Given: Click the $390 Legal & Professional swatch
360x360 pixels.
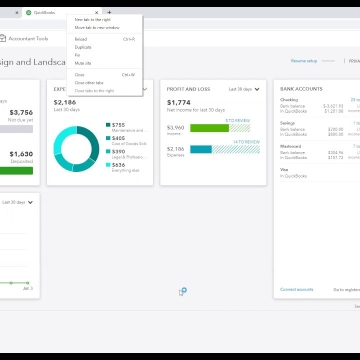Looking at the screenshot, I should (x=108, y=151).
